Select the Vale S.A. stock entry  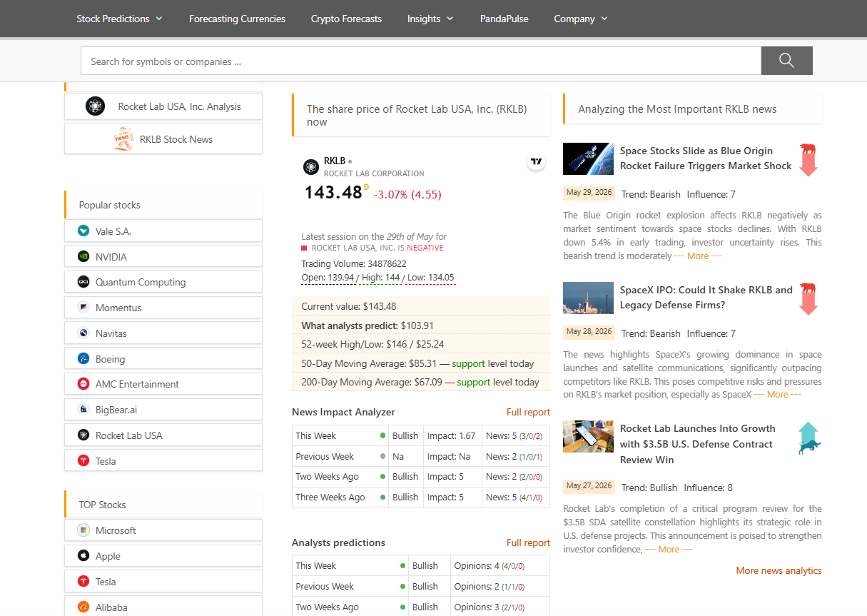pyautogui.click(x=163, y=231)
